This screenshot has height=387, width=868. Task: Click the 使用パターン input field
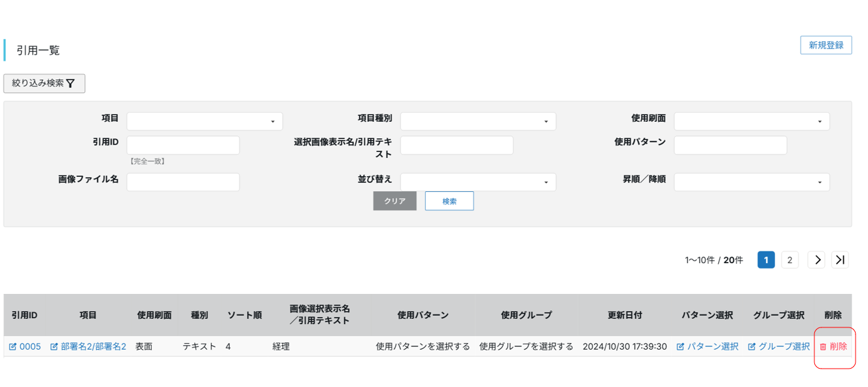coord(730,145)
